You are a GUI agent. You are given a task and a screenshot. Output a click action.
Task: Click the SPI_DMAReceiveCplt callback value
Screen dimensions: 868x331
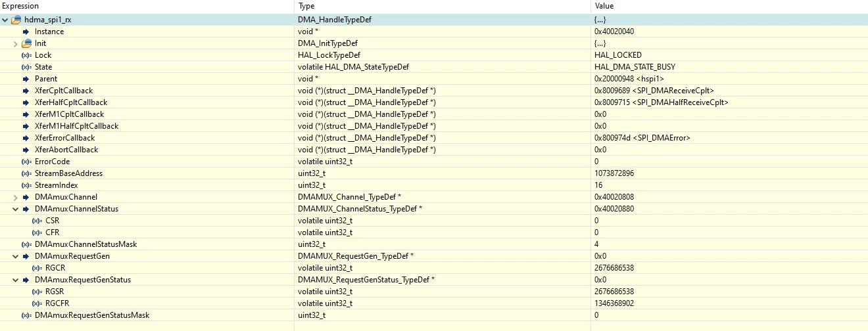[654, 91]
